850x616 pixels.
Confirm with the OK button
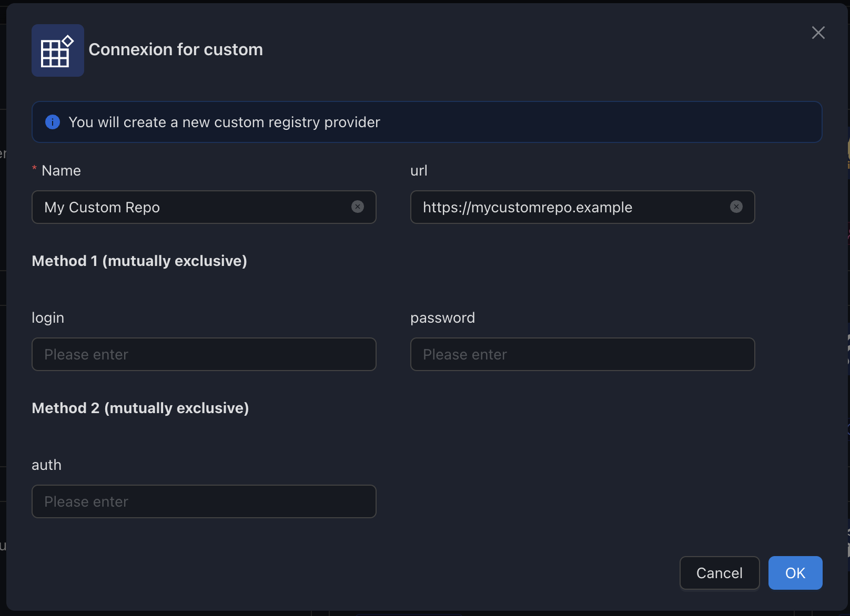(795, 573)
